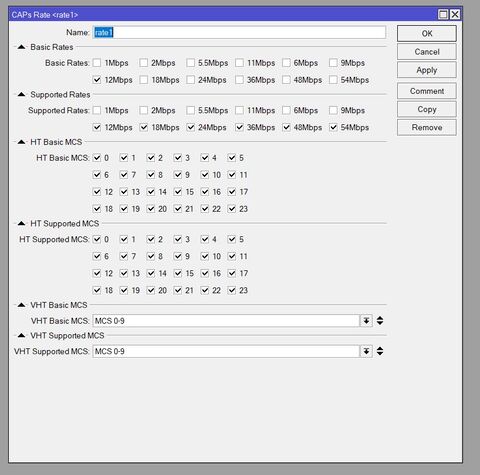Enable Basic Rates 11Mbps checkbox
This screenshot has width=480, height=475.
pos(239,63)
